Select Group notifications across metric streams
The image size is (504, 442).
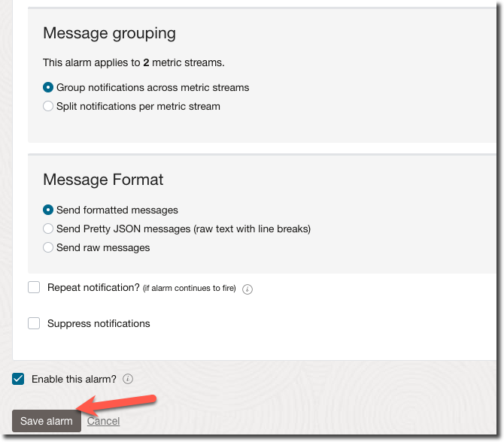click(x=48, y=87)
